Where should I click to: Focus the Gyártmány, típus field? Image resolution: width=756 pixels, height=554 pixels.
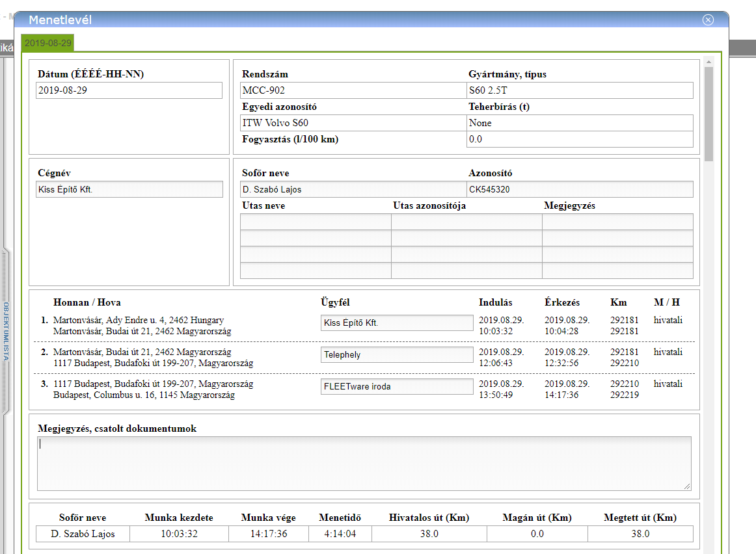(x=580, y=90)
